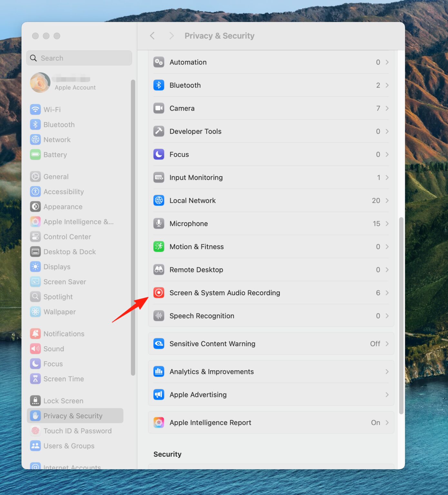The image size is (448, 495).
Task: Expand Automation row using its chevron
Action: tap(387, 62)
